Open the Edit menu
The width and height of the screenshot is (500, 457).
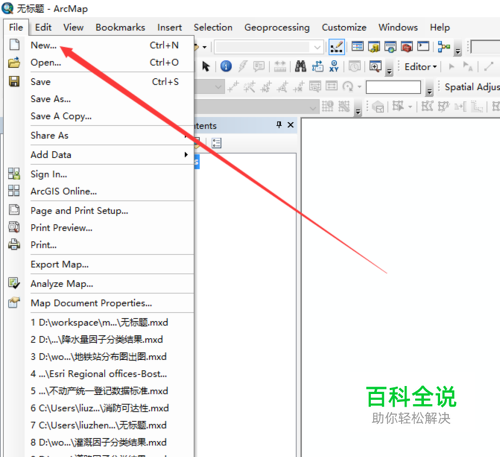point(43,27)
